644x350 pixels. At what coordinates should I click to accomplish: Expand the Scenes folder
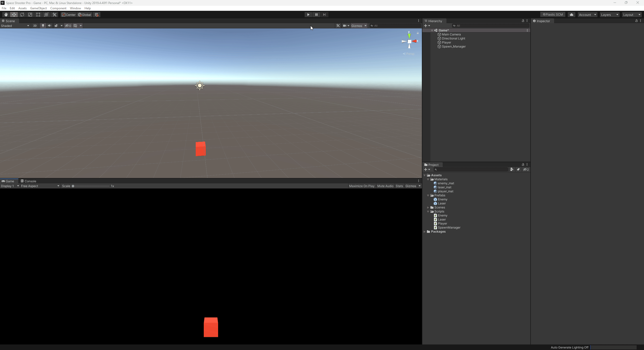428,207
